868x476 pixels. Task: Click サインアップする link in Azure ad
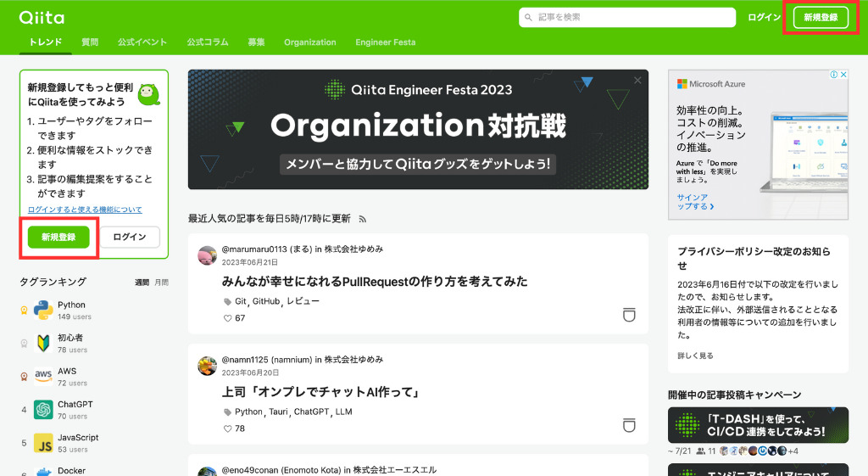coord(695,202)
